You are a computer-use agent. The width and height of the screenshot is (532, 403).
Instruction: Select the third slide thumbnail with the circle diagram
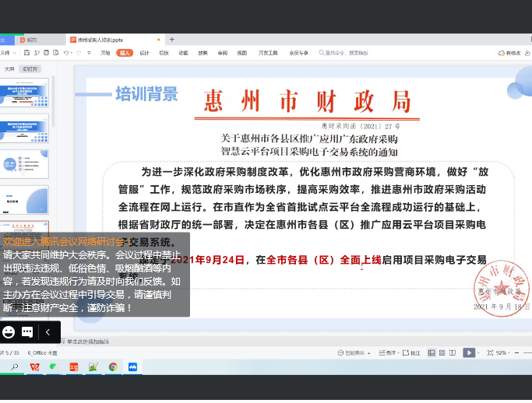pos(24,164)
